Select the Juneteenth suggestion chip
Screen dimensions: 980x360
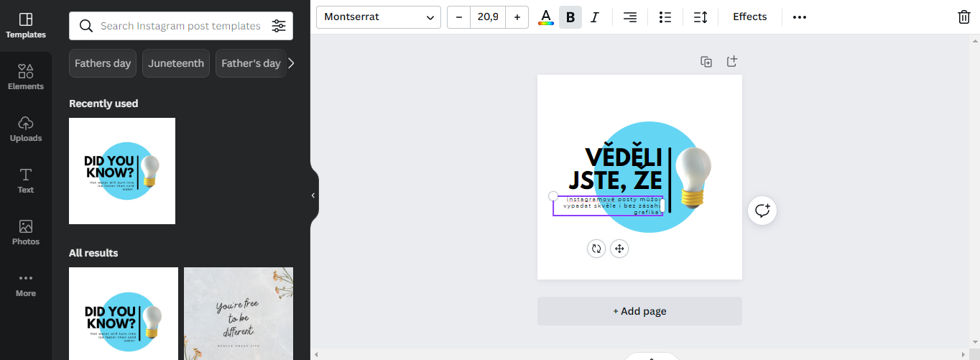point(176,63)
